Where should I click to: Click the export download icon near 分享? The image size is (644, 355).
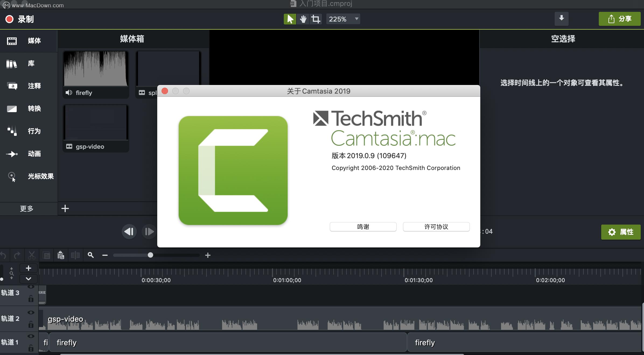(561, 19)
